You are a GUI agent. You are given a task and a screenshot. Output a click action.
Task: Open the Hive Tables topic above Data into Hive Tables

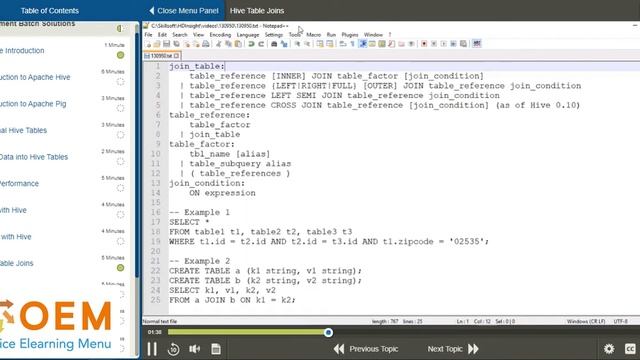click(x=24, y=130)
